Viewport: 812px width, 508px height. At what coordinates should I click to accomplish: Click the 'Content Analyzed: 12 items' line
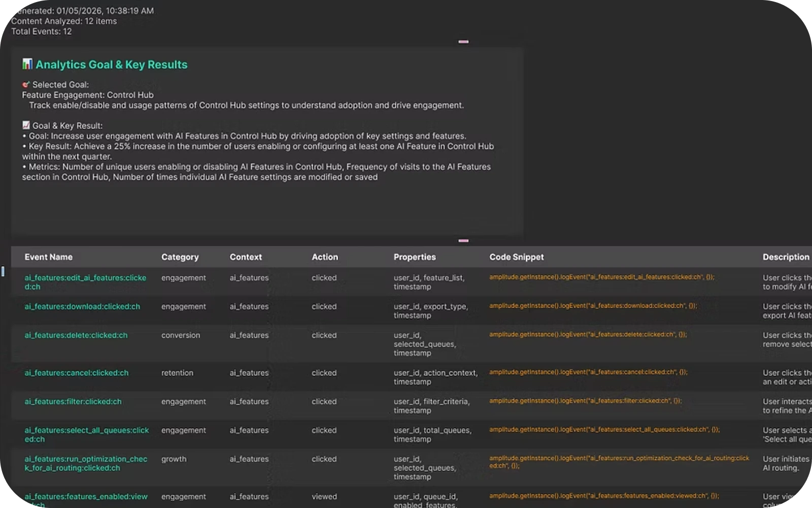[64, 21]
